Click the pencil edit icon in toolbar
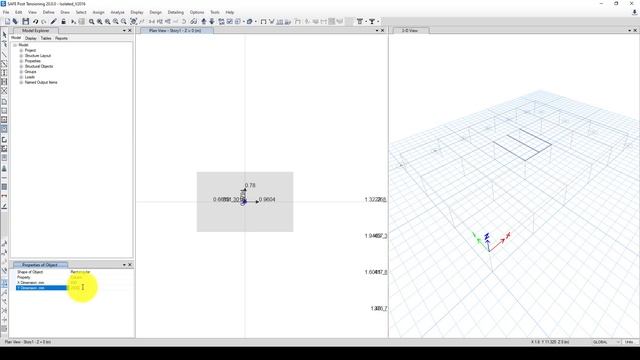Viewport: 640px width, 360px height. click(53, 22)
